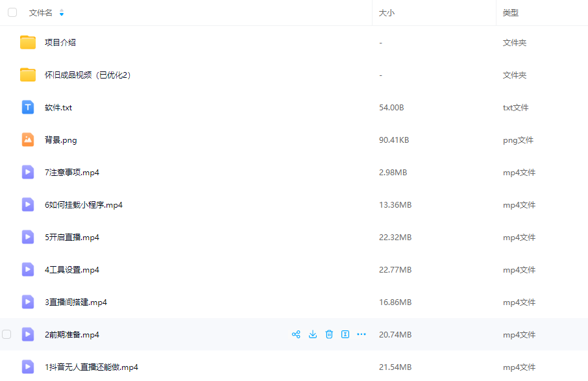Click the 文件名 column header
The image size is (588, 381).
tap(40, 13)
